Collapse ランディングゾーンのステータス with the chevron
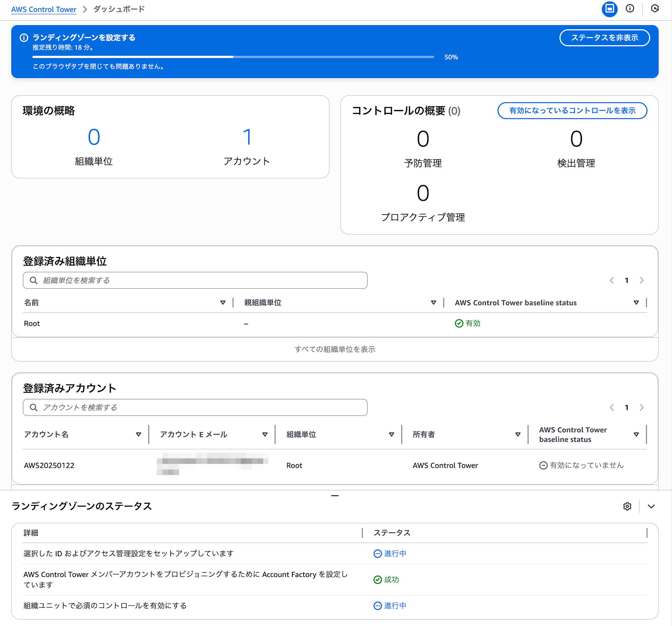Screen dimensions: 672x626 tap(651, 506)
